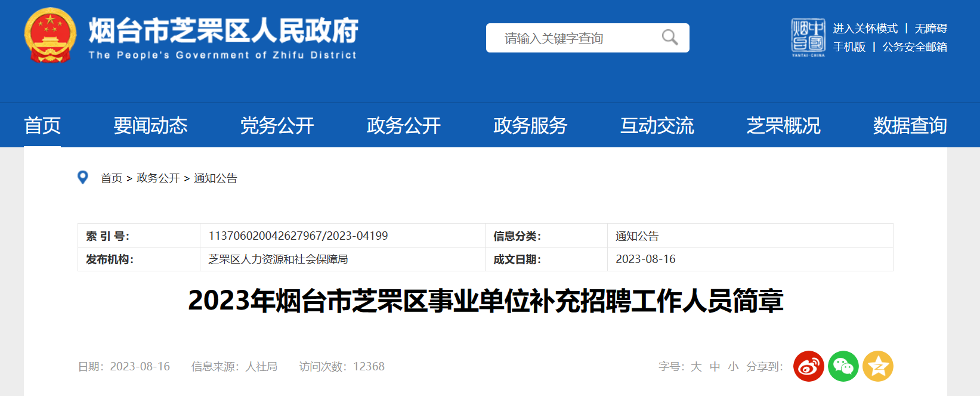The width and height of the screenshot is (980, 396).
Task: Enable 进入关怀模式 care mode
Action: coord(865,29)
